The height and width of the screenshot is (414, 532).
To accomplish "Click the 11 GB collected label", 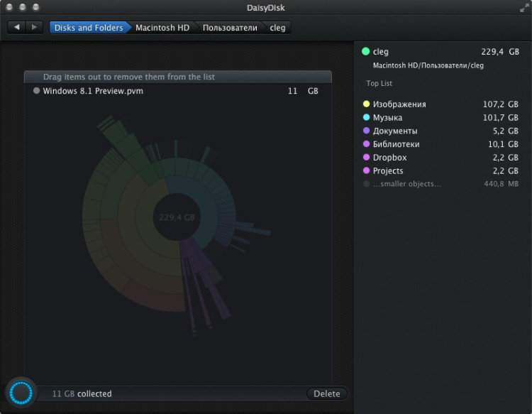I will coord(82,393).
